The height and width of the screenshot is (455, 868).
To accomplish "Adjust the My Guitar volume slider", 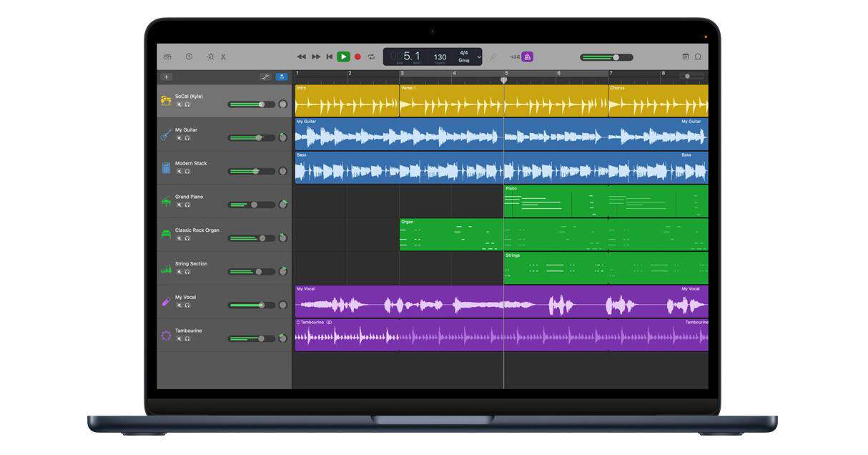I will tap(252, 137).
